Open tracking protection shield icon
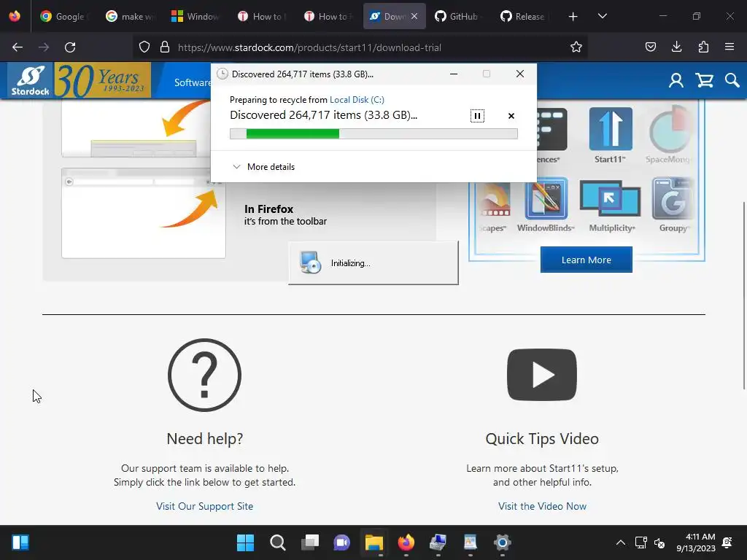 [144, 47]
